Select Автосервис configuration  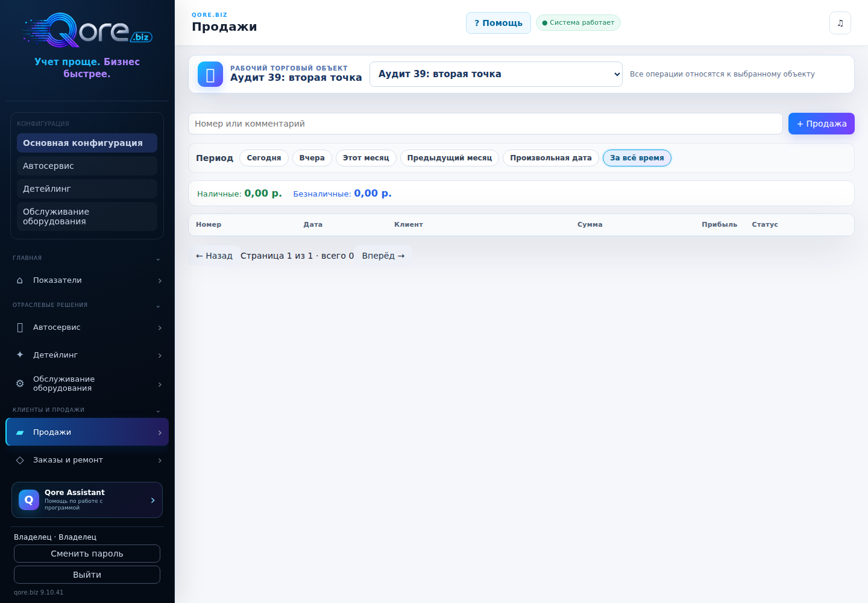coord(87,166)
